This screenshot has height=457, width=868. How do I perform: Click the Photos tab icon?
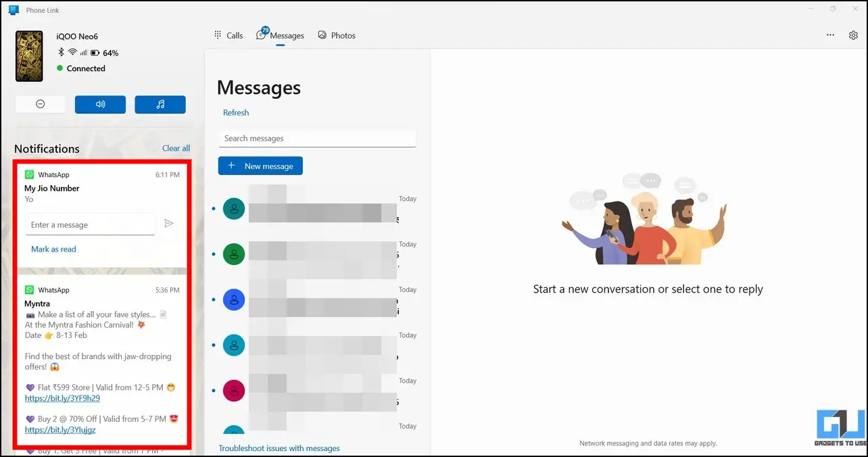(x=322, y=34)
